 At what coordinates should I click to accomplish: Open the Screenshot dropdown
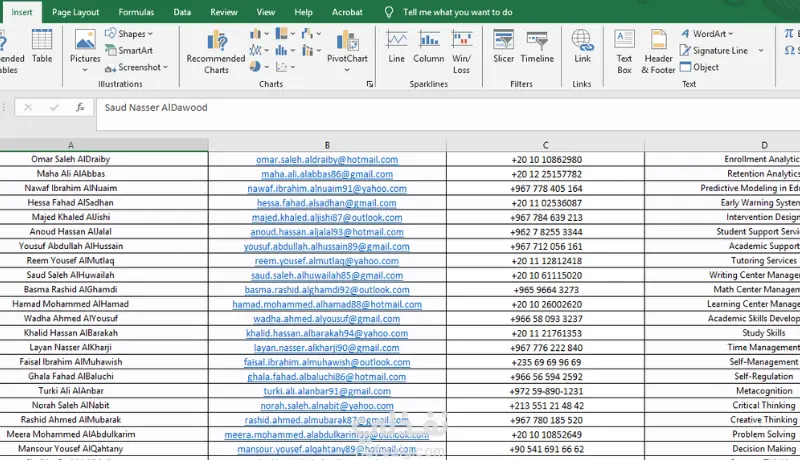(x=136, y=67)
